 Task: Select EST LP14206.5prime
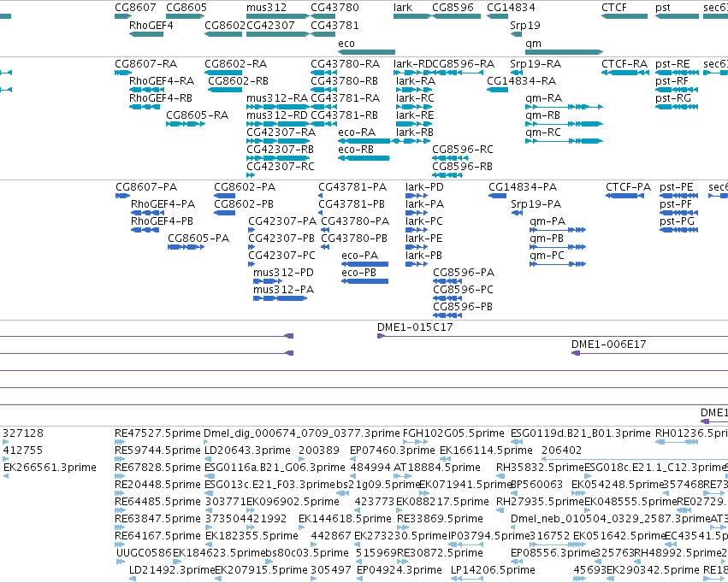click(493, 570)
